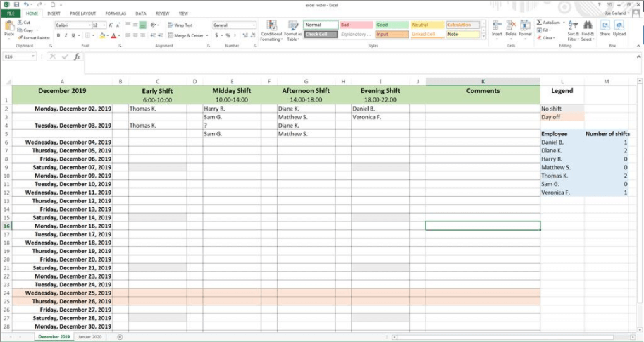Expand the Name Box dropdown arrow
This screenshot has width=644, height=342.
(33, 56)
